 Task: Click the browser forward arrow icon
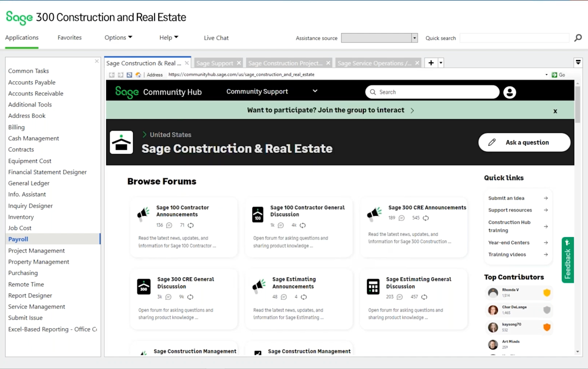tap(121, 75)
